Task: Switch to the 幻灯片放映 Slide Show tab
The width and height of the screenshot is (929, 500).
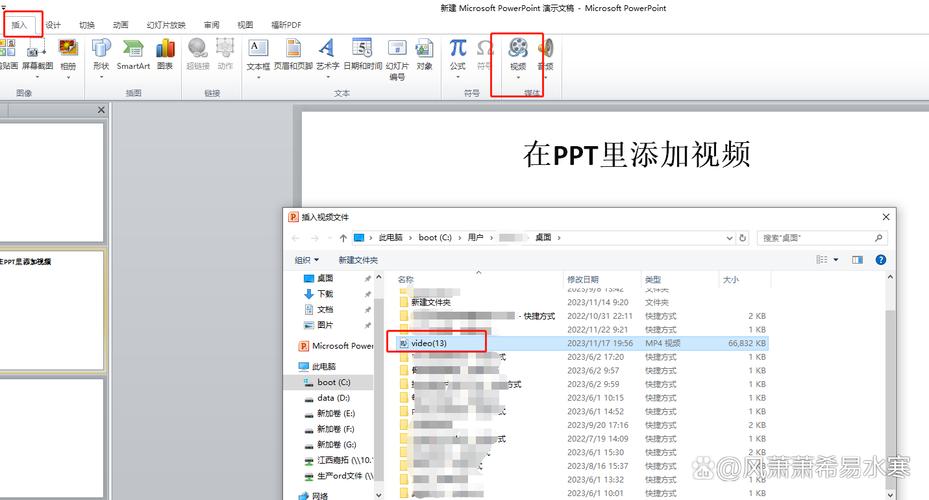Action: (166, 25)
